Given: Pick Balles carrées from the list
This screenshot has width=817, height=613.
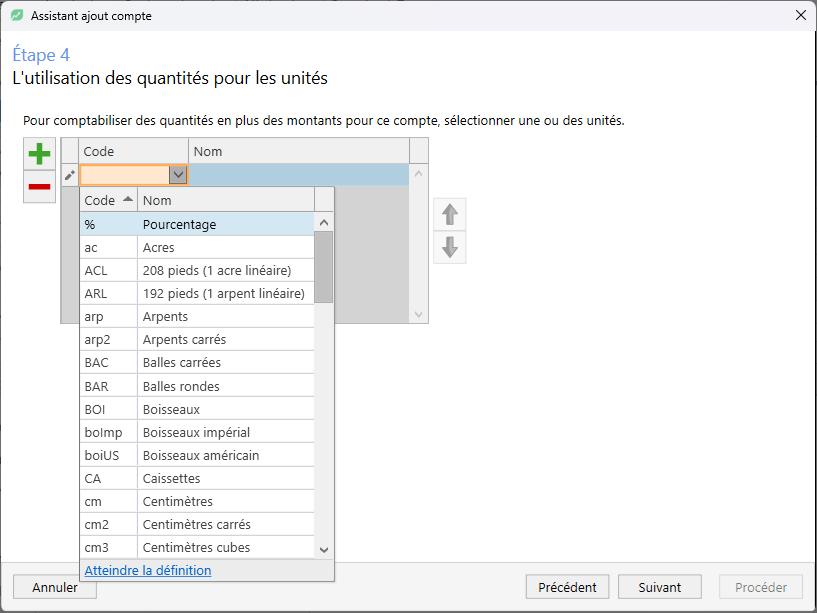Looking at the screenshot, I should [x=197, y=362].
